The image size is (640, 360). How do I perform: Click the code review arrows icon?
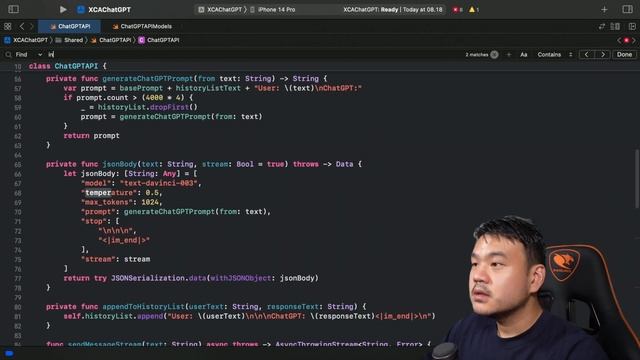point(601,27)
